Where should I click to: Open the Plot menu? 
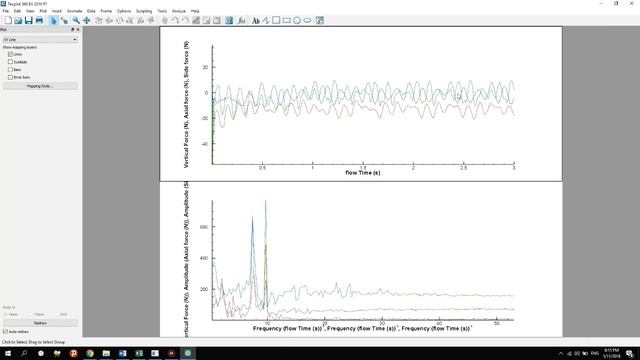pos(43,11)
